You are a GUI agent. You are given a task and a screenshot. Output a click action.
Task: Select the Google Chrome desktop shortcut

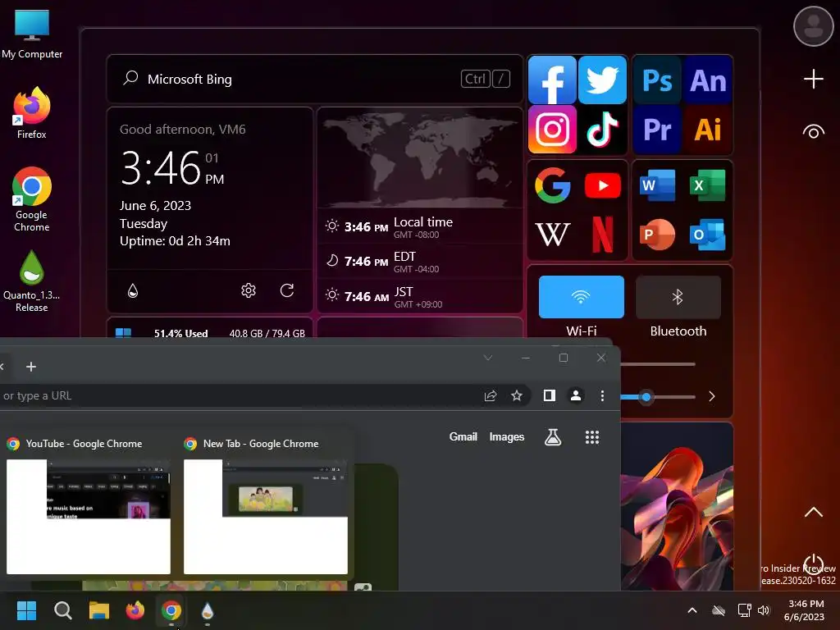32,199
